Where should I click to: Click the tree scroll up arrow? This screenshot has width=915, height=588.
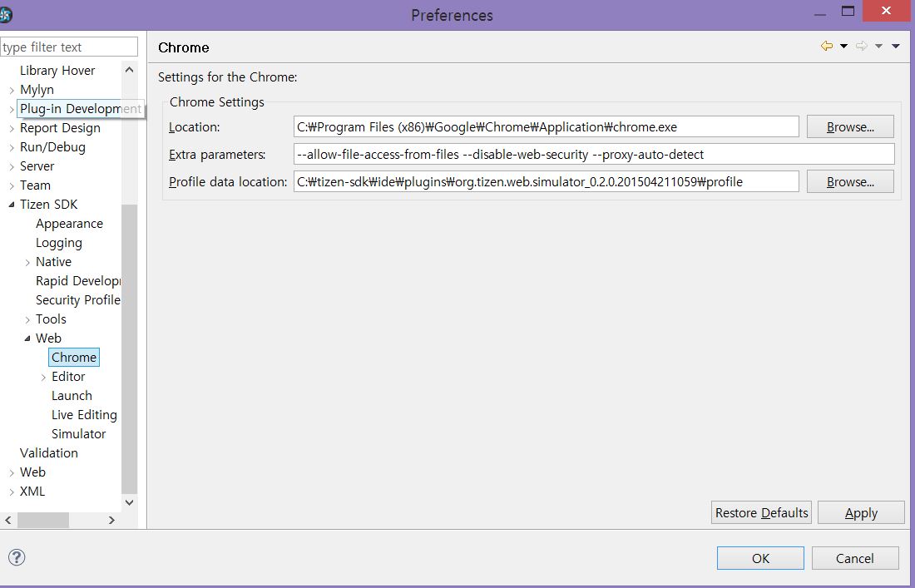tap(130, 70)
